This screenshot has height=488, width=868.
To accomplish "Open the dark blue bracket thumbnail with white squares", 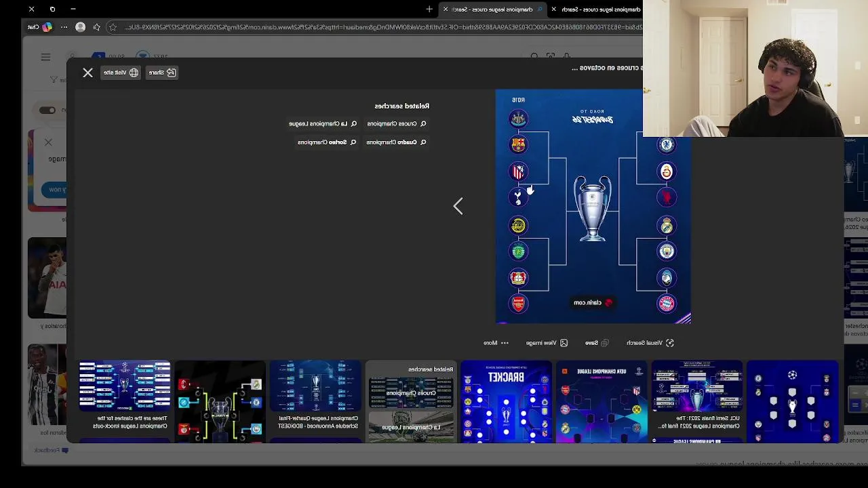I will 792,402.
